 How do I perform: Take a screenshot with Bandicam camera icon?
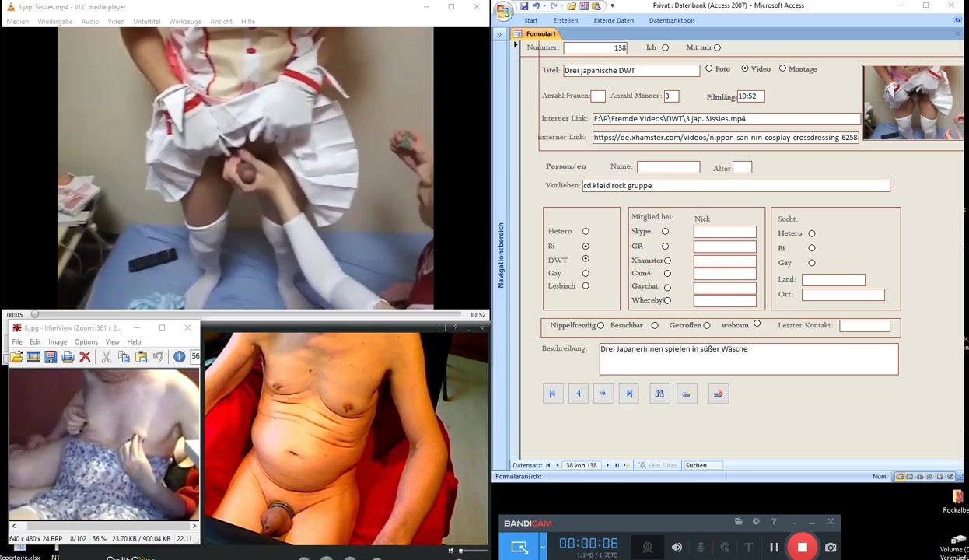pos(831,548)
